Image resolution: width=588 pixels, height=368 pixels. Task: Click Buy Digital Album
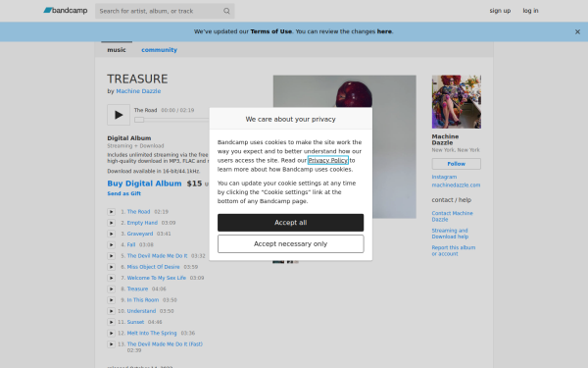144,184
